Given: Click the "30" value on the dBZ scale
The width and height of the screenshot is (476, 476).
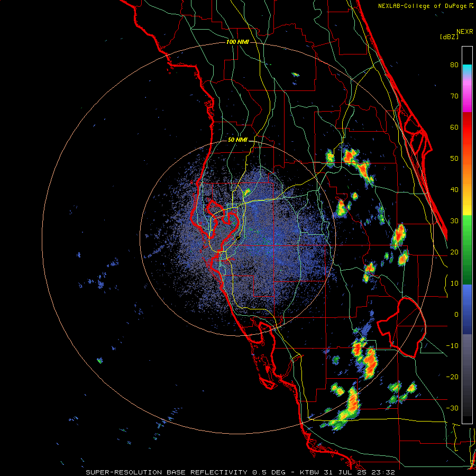Looking at the screenshot, I should (x=454, y=221).
